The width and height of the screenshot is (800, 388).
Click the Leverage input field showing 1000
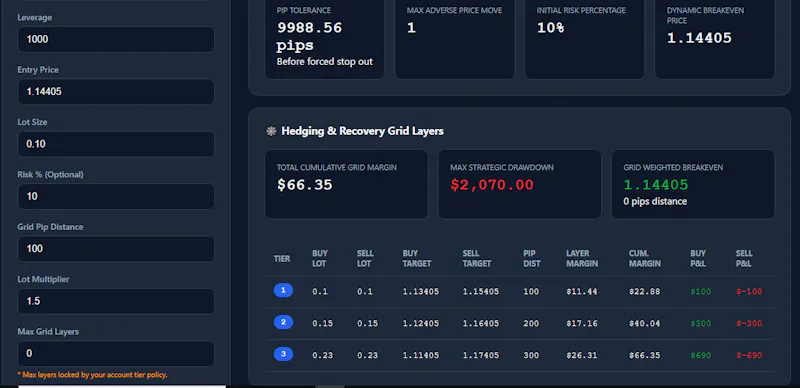(x=116, y=39)
